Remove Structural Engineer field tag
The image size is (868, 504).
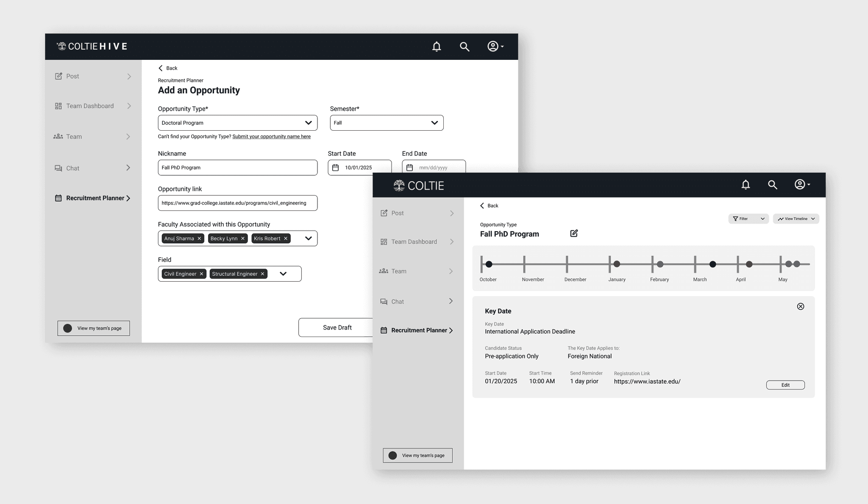coord(262,274)
